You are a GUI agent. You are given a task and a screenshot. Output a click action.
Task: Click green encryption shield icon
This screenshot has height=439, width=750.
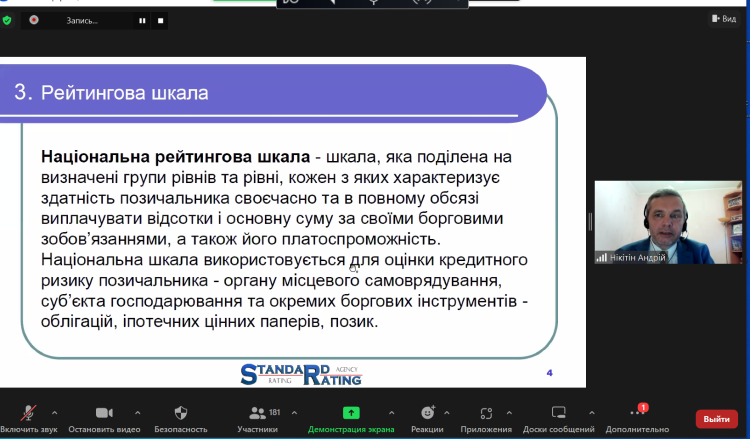pos(8,20)
